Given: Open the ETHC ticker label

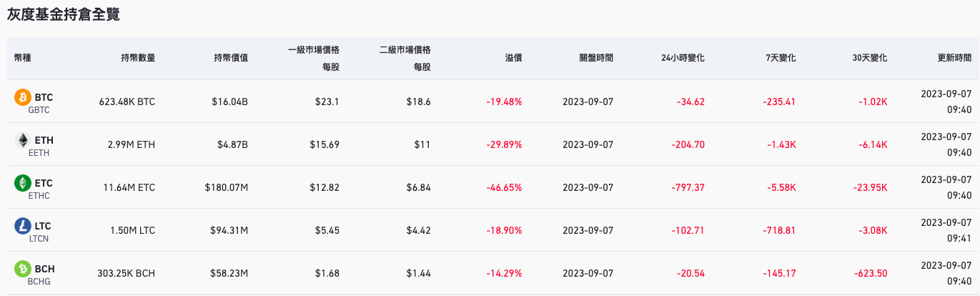Looking at the screenshot, I should coord(39,196).
